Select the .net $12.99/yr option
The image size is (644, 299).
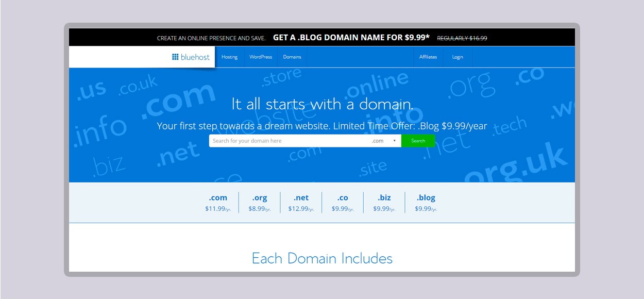coord(301,203)
